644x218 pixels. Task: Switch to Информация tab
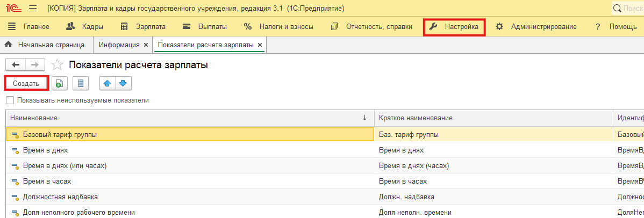coord(119,45)
